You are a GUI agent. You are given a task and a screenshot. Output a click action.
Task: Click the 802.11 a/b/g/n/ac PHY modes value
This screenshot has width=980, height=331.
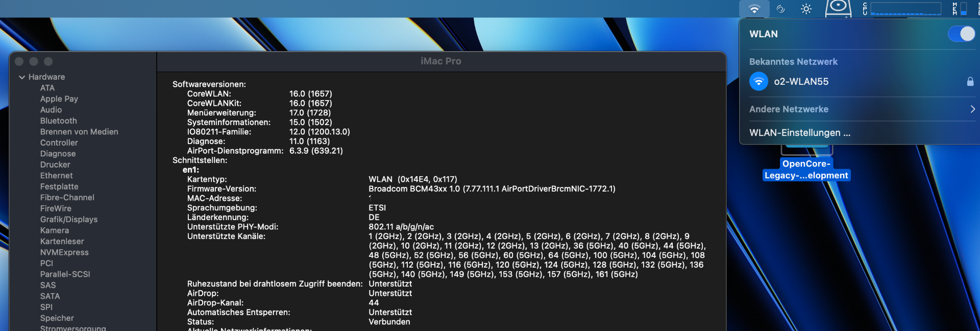click(401, 227)
